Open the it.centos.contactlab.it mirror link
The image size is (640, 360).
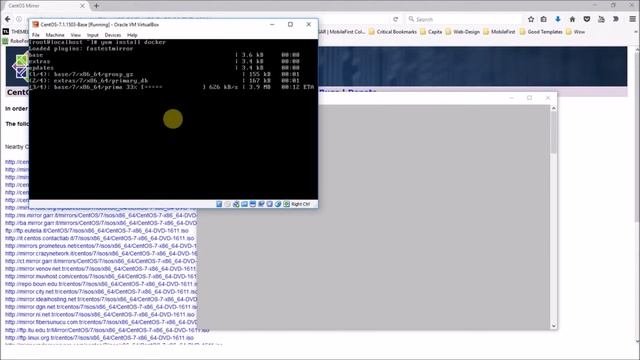point(100,238)
